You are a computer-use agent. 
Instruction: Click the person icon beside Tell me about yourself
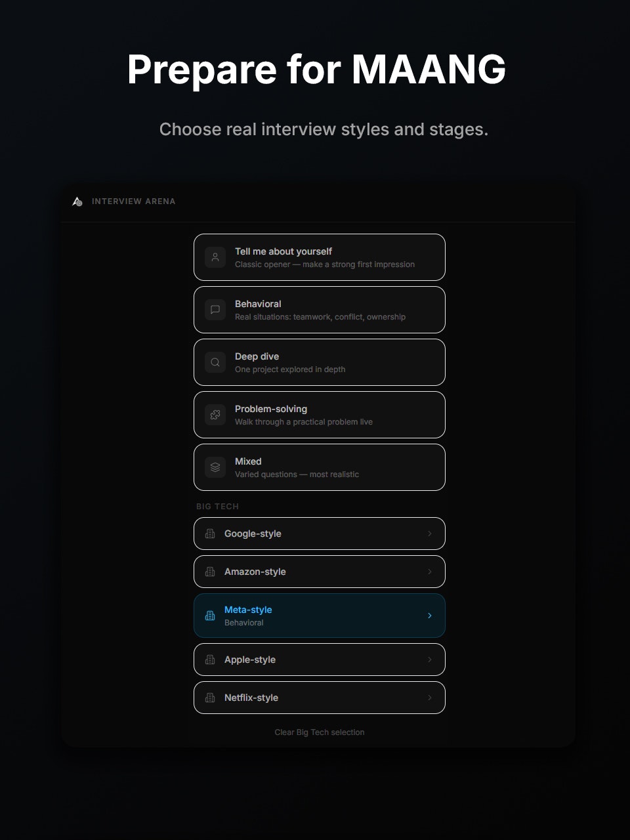(x=215, y=257)
